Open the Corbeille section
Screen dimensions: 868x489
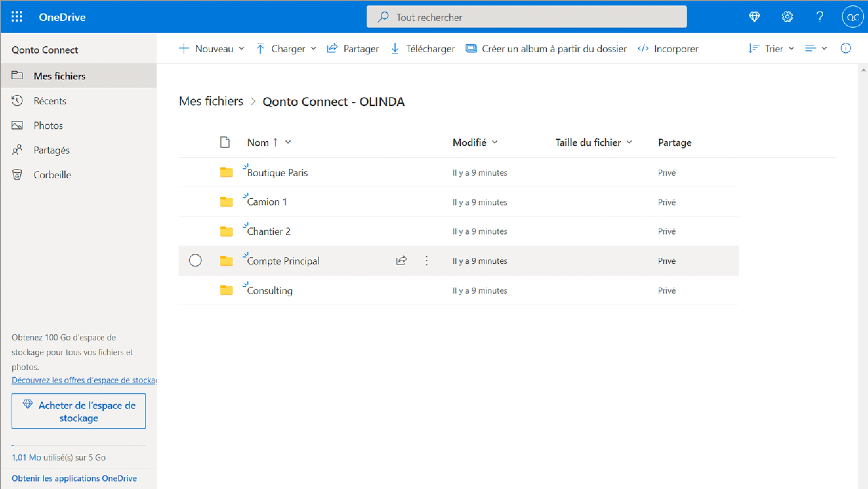52,175
